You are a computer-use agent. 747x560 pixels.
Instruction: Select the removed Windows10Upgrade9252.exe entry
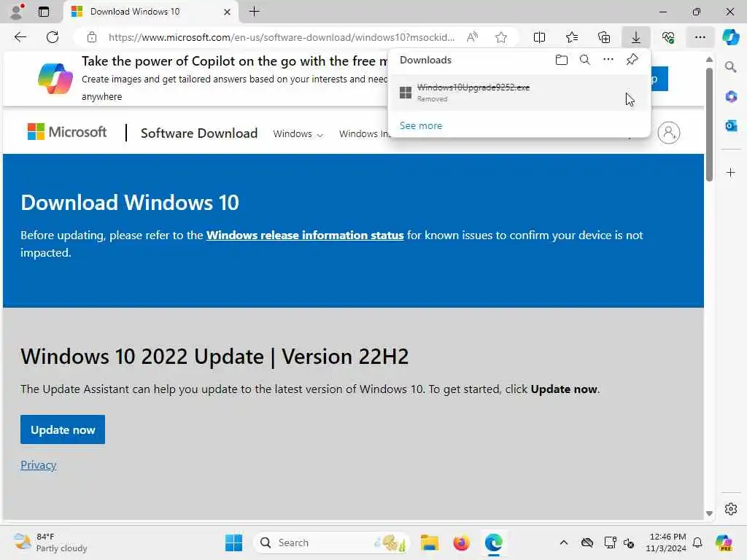tap(519, 93)
